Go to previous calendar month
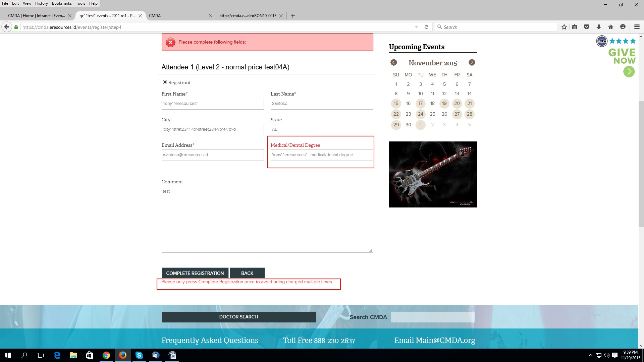 click(x=394, y=62)
